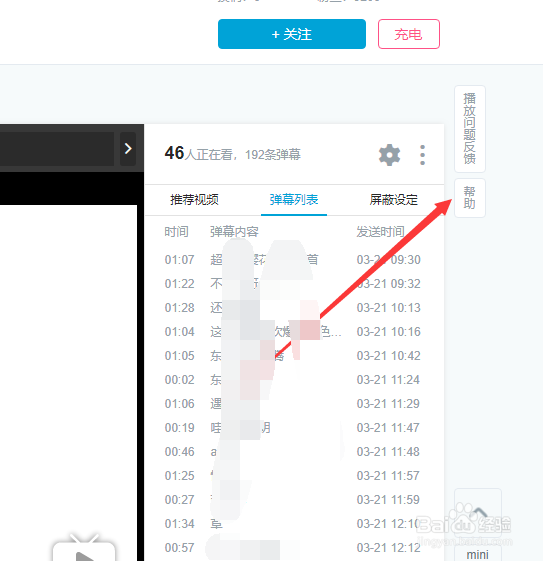This screenshot has height=561, width=543.
Task: Open danmaku settings gear icon
Action: coord(389,155)
